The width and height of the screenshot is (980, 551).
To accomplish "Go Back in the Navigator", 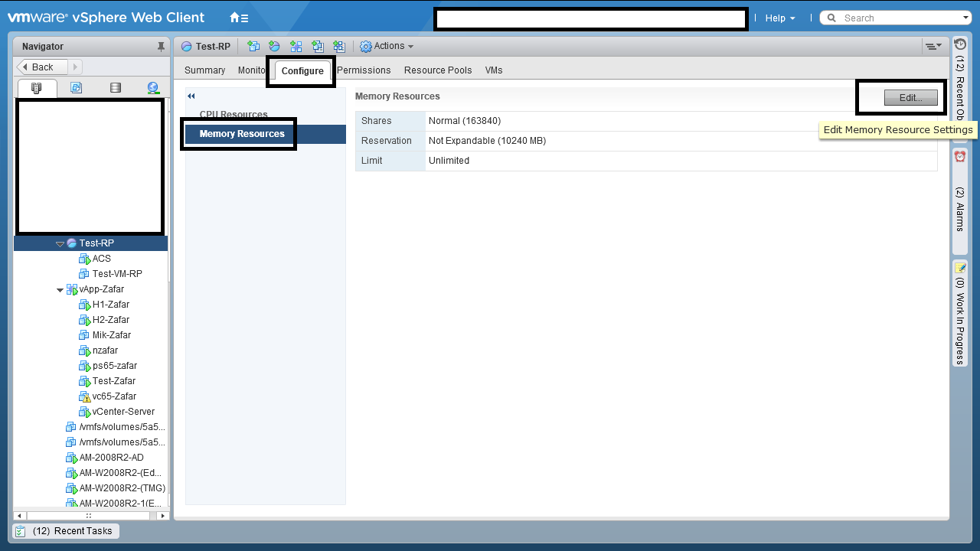I will tap(42, 67).
